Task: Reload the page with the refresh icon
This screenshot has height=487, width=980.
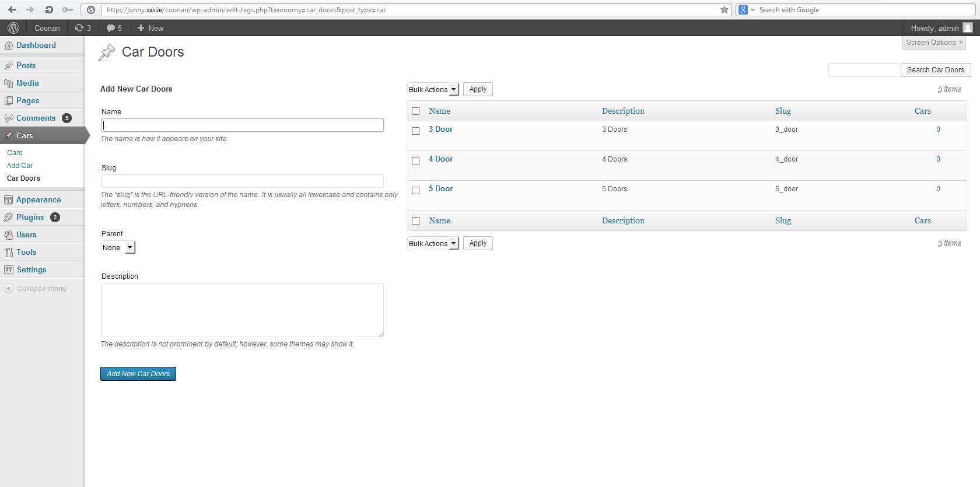Action: pyautogui.click(x=49, y=10)
